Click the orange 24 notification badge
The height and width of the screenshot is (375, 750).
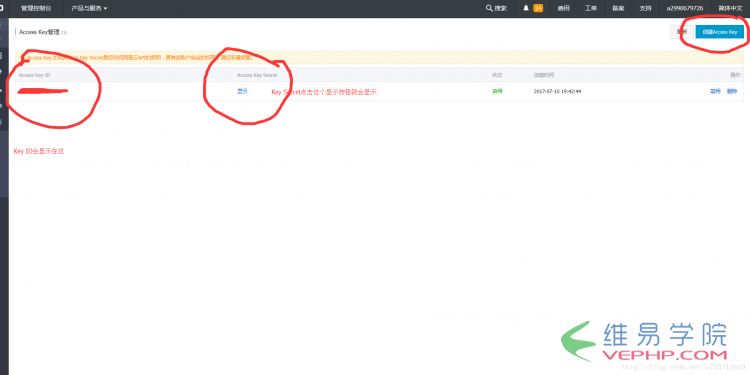click(x=538, y=8)
